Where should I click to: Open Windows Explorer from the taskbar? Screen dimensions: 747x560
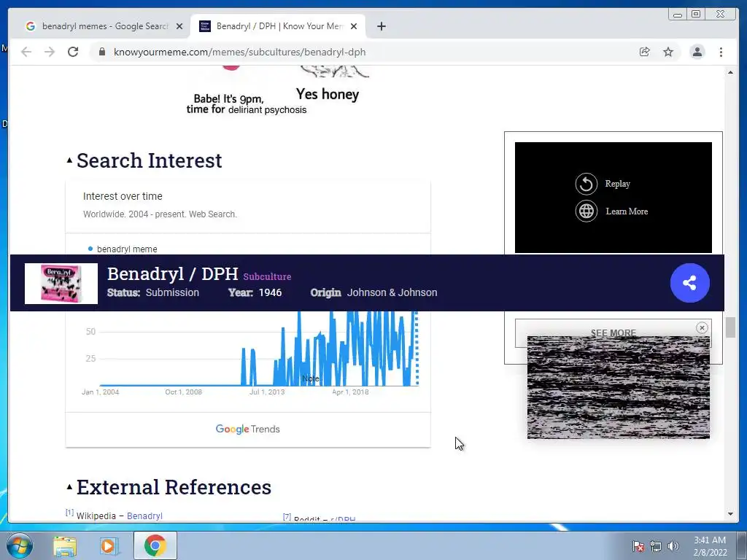point(64,545)
